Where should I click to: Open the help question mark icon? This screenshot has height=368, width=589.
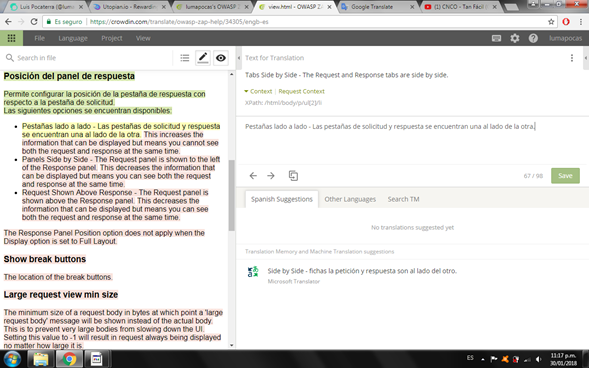click(533, 38)
